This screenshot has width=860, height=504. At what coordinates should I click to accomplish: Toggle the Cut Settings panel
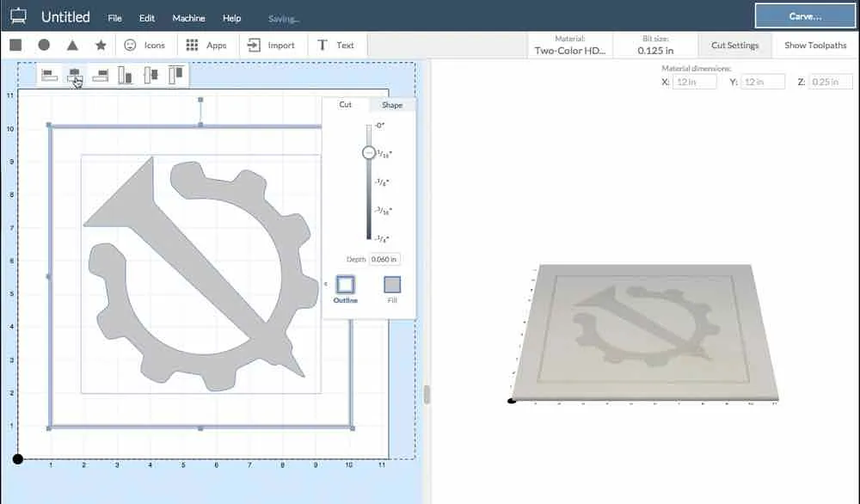click(x=734, y=45)
